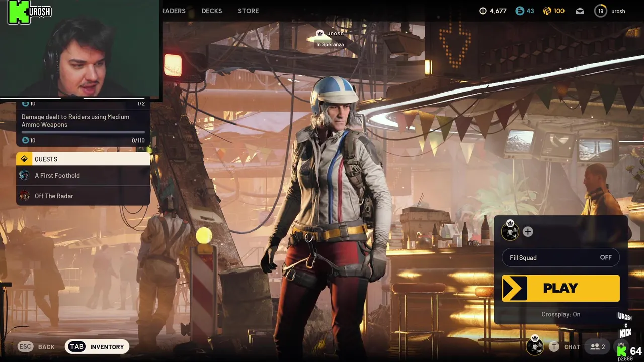Toggle Fill Squad off setting
Image resolution: width=644 pixels, height=362 pixels.
point(560,258)
